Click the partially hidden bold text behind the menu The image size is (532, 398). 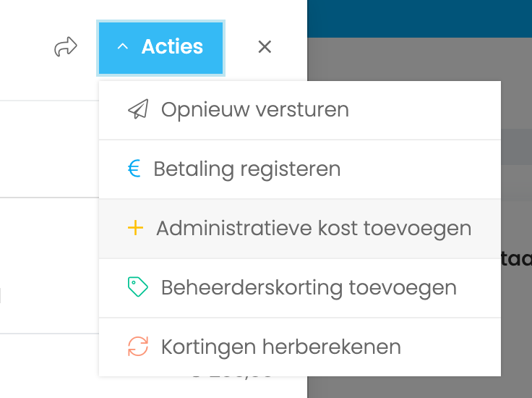[x=516, y=259]
